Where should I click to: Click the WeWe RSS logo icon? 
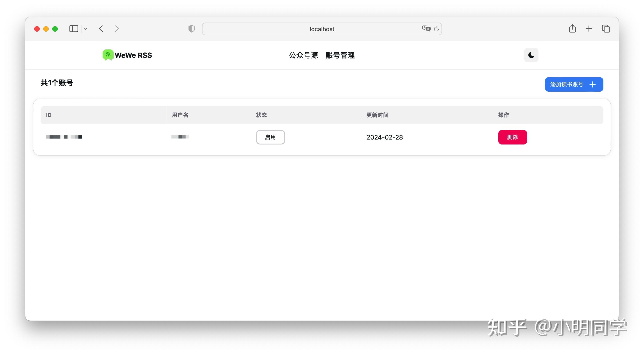(108, 55)
